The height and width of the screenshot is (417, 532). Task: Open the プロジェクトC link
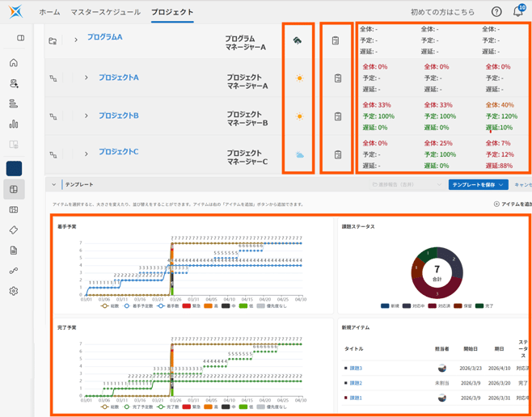coord(118,152)
